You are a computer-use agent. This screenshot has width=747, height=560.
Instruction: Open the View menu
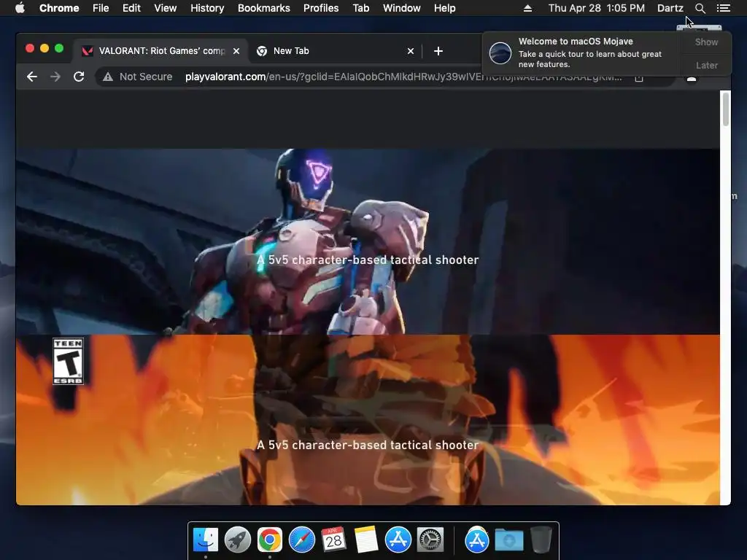[166, 8]
